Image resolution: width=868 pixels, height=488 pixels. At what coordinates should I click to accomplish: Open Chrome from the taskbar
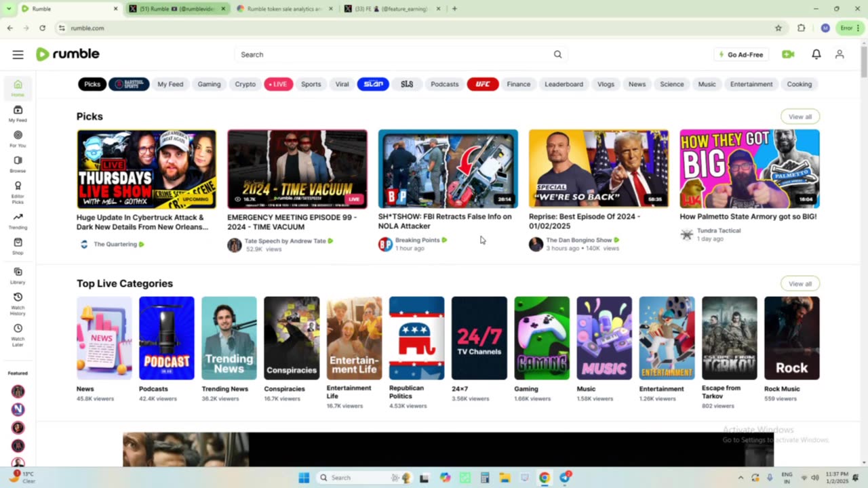(x=544, y=477)
